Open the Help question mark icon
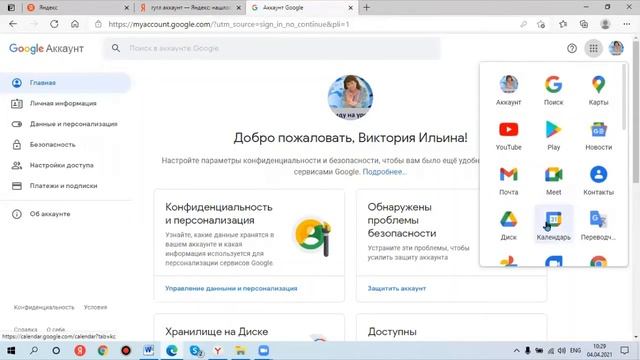The height and width of the screenshot is (360, 640). (x=571, y=49)
